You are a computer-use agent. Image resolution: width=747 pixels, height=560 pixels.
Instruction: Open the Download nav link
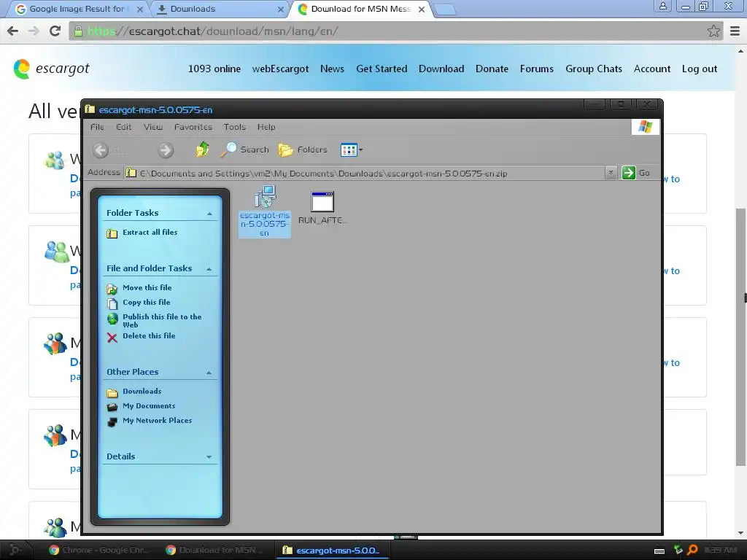[x=441, y=69]
